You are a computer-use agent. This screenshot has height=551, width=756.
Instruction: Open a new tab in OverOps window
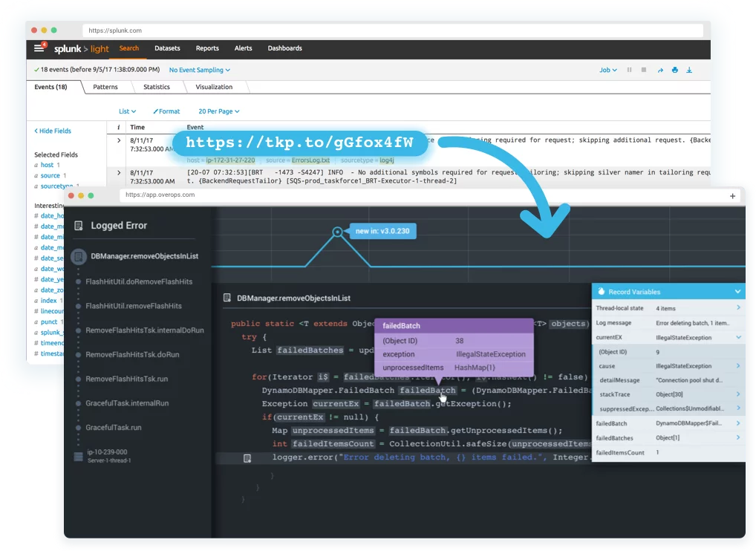pyautogui.click(x=732, y=196)
